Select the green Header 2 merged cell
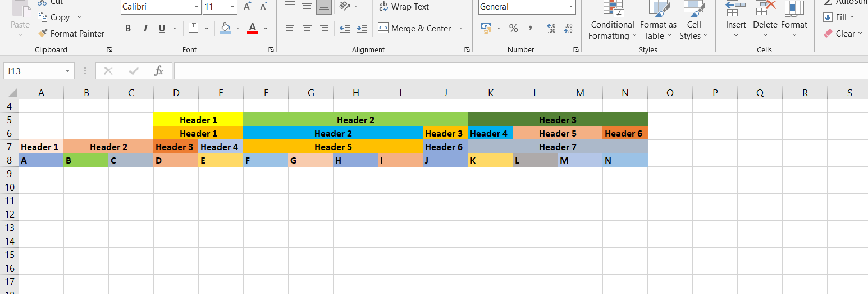 [x=355, y=120]
